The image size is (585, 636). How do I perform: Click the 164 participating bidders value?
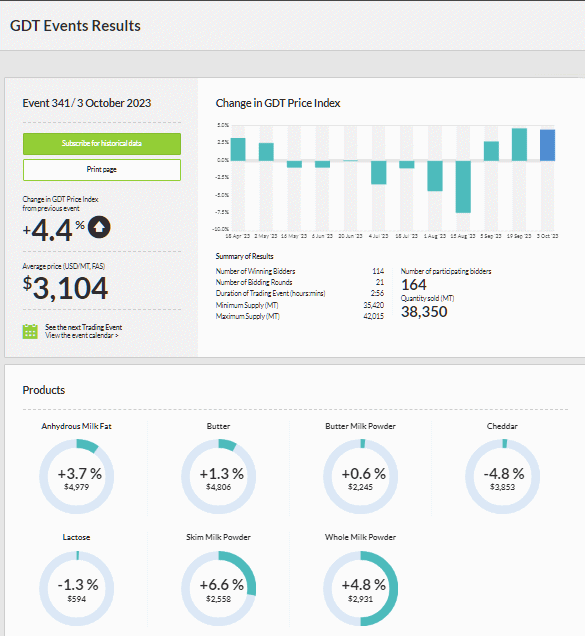tap(413, 285)
